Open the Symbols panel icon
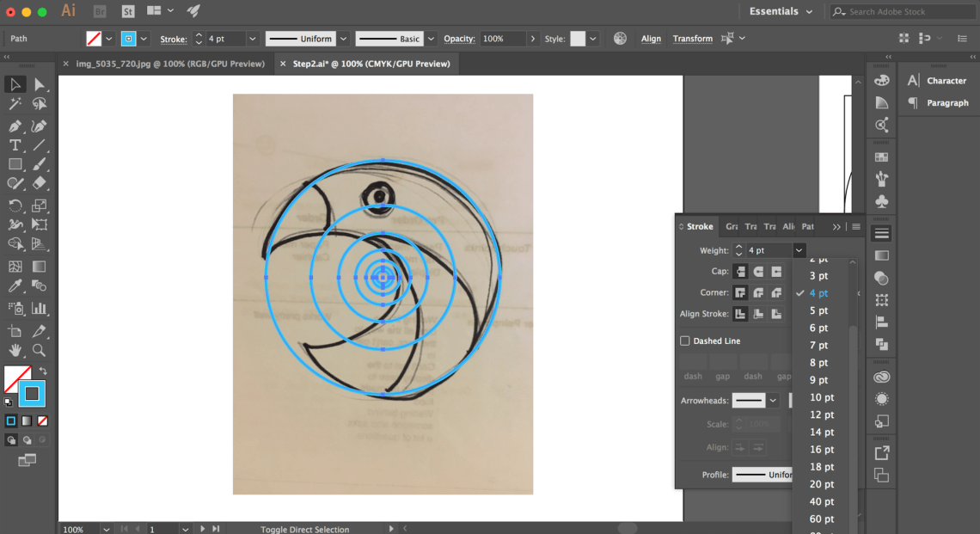Viewport: 980px width, 534px height. pyautogui.click(x=881, y=201)
